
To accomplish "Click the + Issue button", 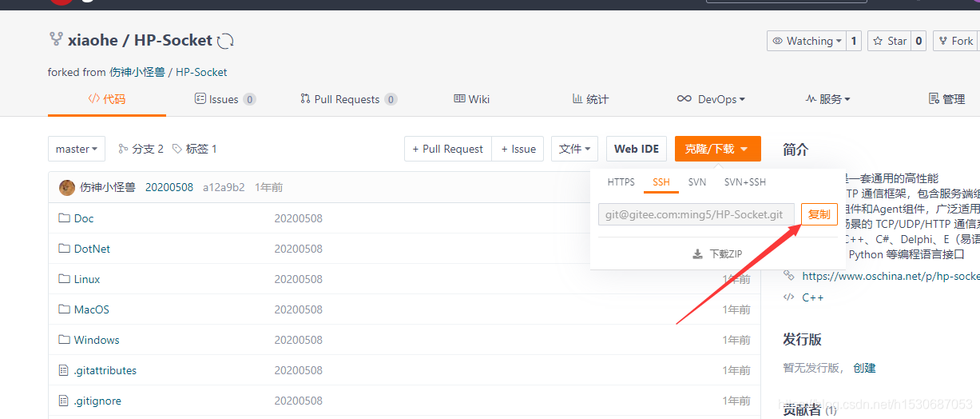I will point(518,149).
